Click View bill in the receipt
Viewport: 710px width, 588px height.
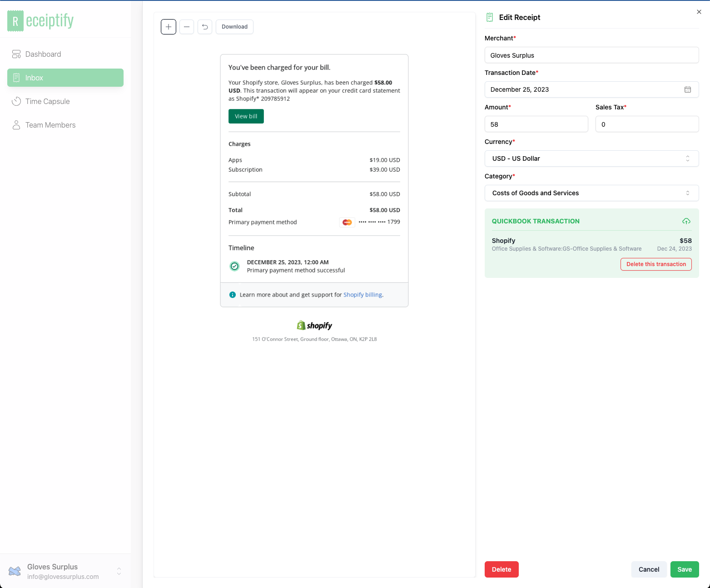[x=246, y=116]
